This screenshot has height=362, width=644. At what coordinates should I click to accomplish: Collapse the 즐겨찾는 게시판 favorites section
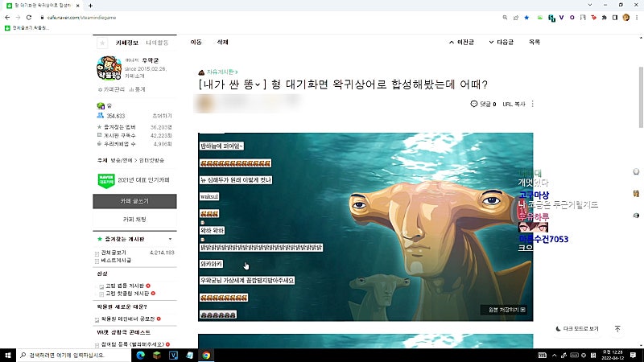pyautogui.click(x=170, y=239)
